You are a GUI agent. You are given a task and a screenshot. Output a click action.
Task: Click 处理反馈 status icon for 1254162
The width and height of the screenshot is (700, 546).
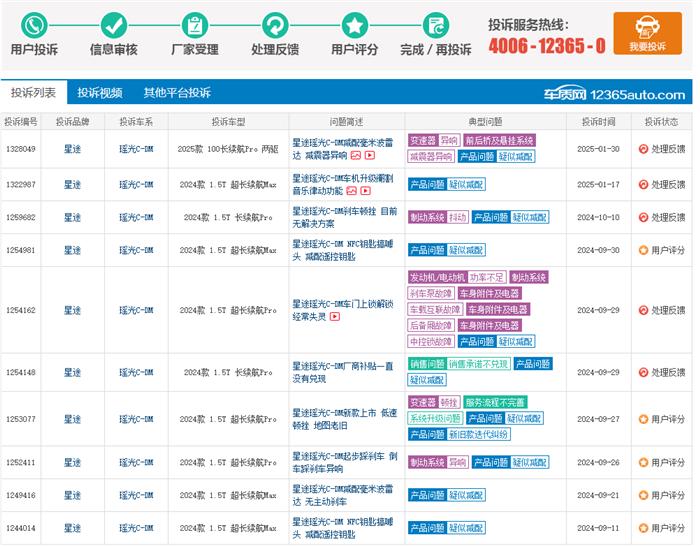coord(643,310)
